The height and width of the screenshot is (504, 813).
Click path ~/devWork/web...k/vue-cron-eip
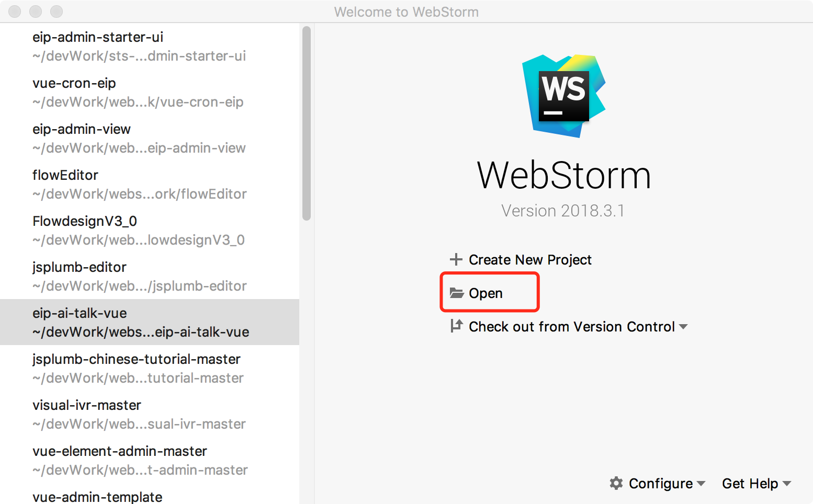tap(138, 102)
